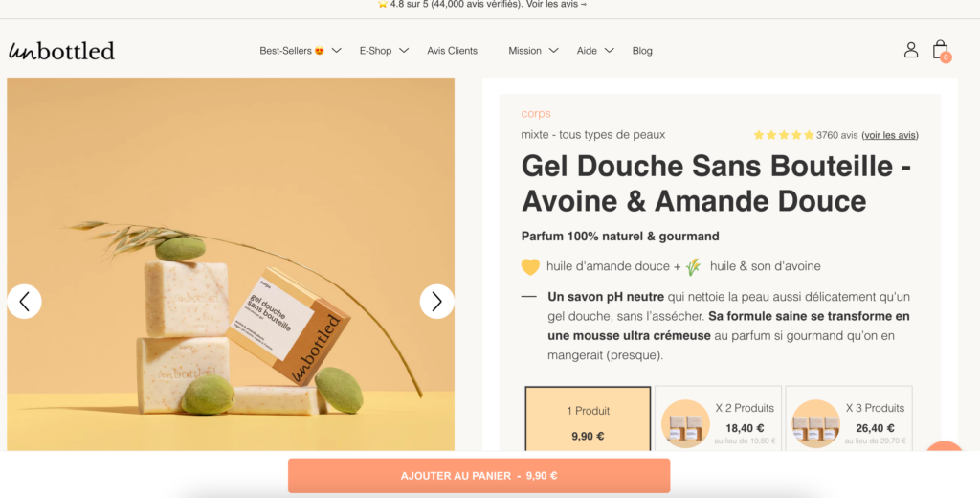
Task: Click the five-star rating icons
Action: tap(783, 135)
